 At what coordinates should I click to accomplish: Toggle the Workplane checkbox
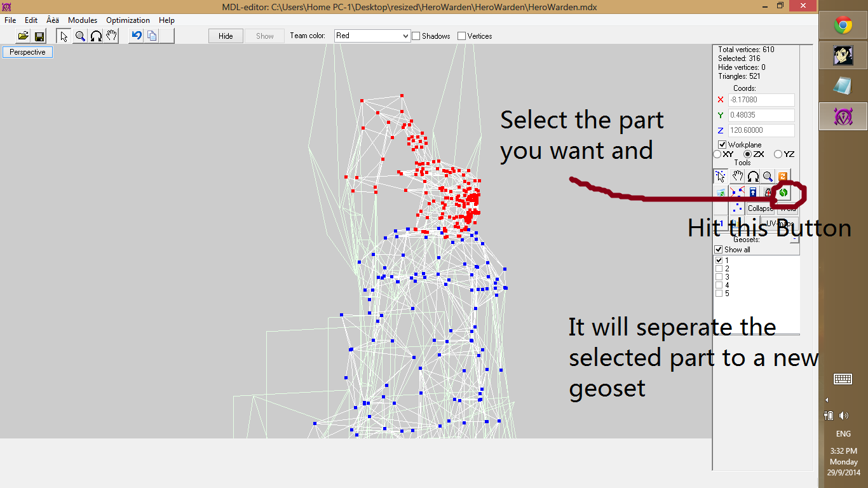pos(722,145)
